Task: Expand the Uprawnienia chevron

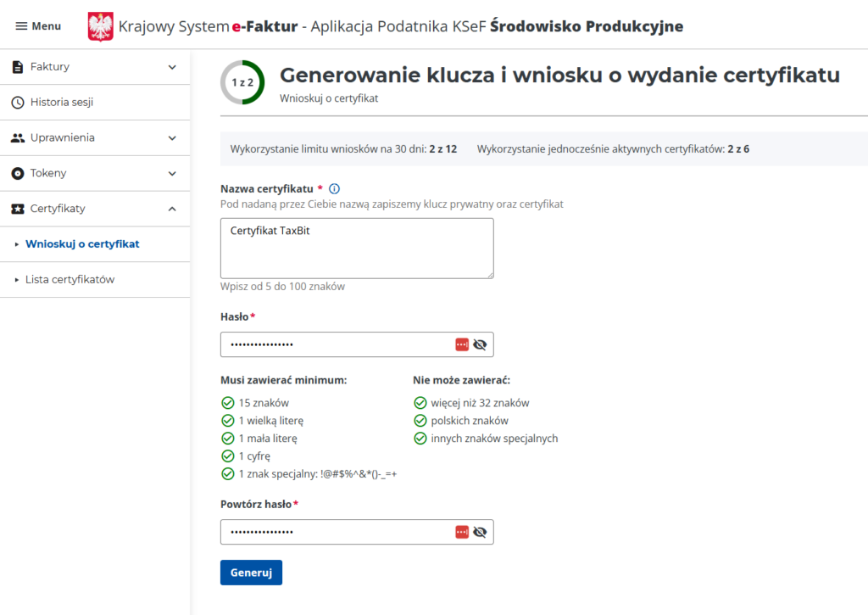Action: click(172, 137)
